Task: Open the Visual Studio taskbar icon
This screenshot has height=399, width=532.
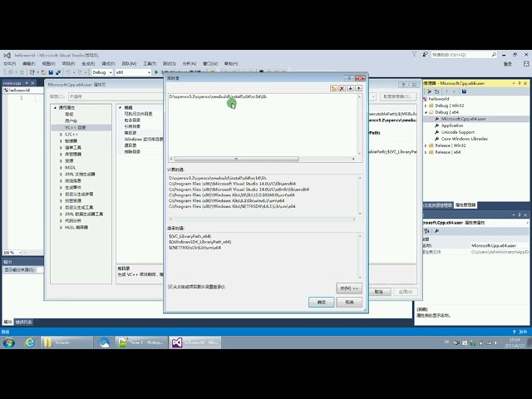Action: click(176, 342)
